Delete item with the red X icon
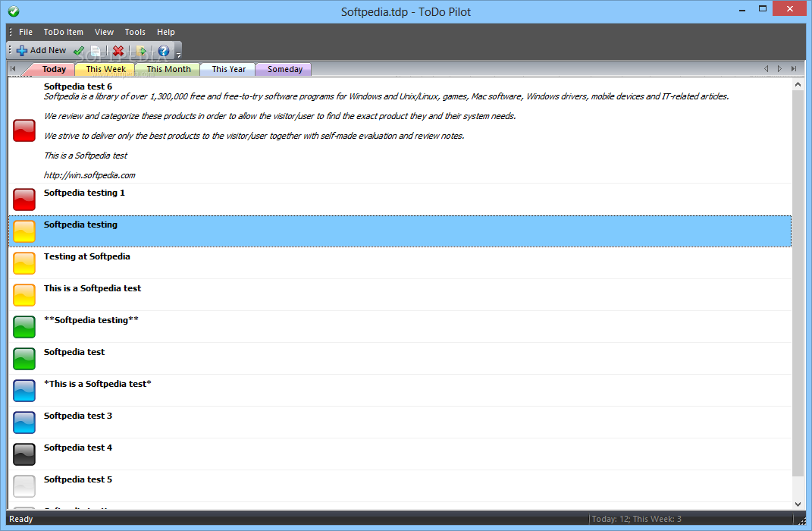Image resolution: width=812 pixels, height=531 pixels. [x=118, y=50]
